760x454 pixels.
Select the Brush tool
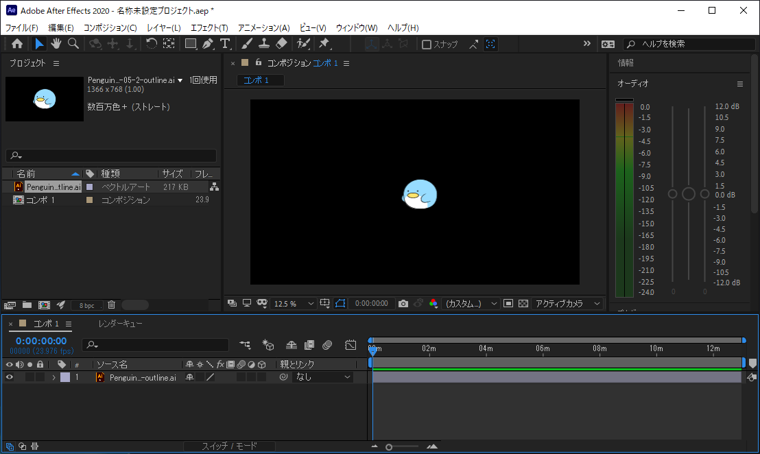[247, 44]
